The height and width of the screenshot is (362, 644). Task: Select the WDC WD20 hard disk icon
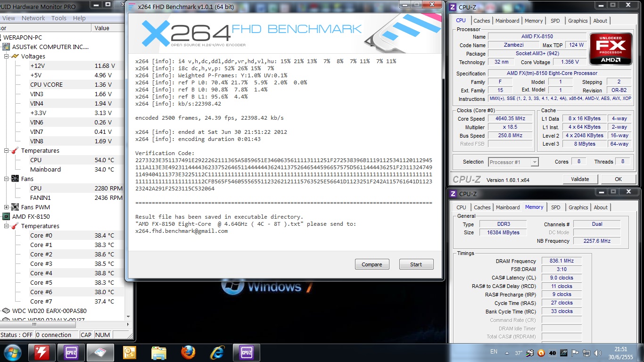pos(6,311)
